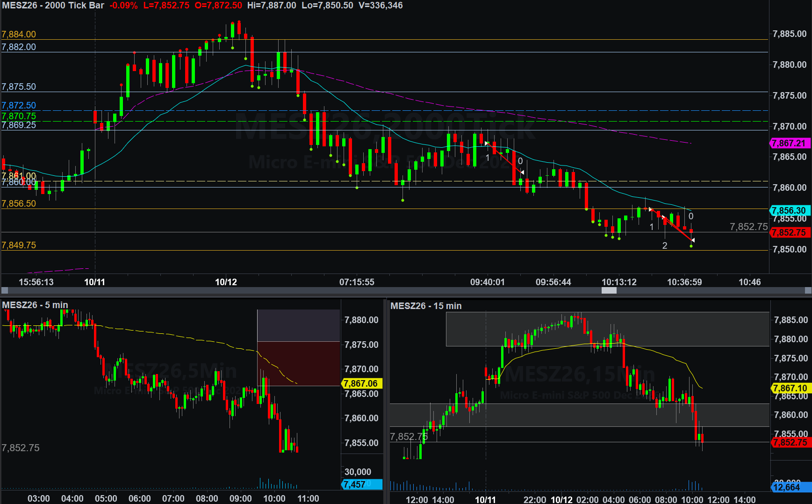Click the yellow 7,867.10 tag on 15 min chart

[790, 388]
